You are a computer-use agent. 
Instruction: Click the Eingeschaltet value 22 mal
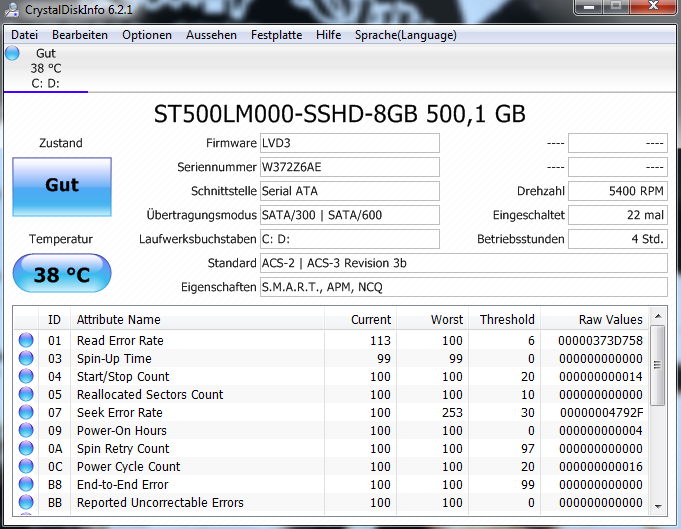618,215
